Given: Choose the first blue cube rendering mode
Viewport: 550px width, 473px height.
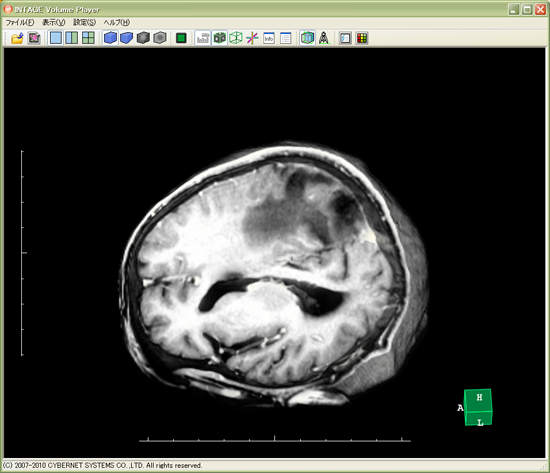Looking at the screenshot, I should click(x=110, y=38).
